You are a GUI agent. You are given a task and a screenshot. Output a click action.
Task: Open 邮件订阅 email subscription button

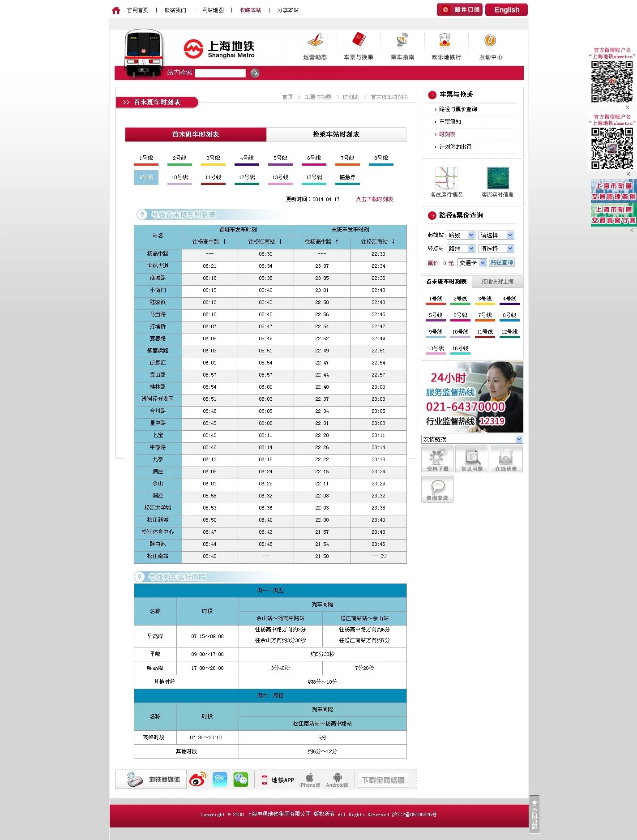(x=460, y=10)
